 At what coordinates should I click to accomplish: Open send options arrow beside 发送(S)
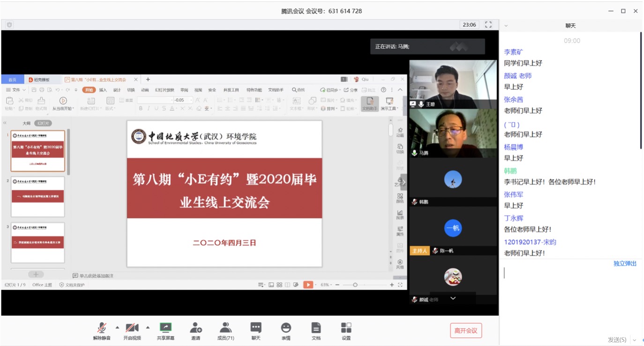tap(635, 340)
